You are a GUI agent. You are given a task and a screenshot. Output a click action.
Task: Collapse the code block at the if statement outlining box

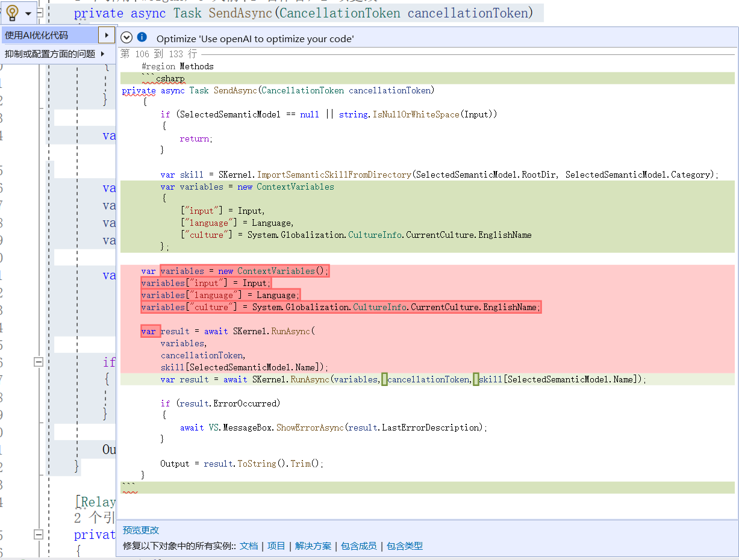[39, 362]
